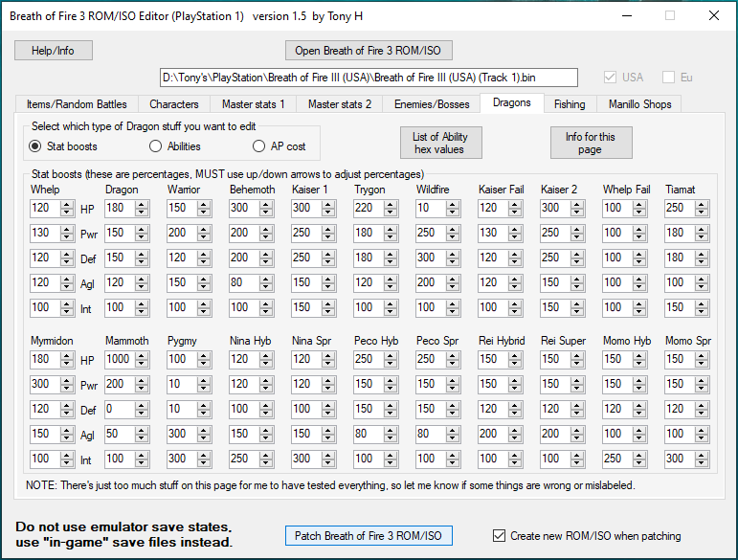Click Patch Breath of Fire 3 ROM/ISO
The height and width of the screenshot is (560, 738).
pos(369,536)
